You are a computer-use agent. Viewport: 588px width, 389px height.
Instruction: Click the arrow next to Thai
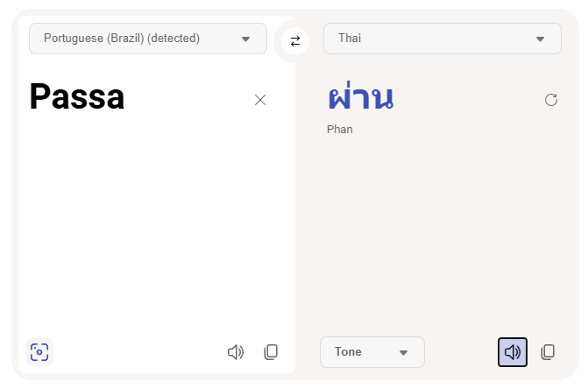[540, 39]
